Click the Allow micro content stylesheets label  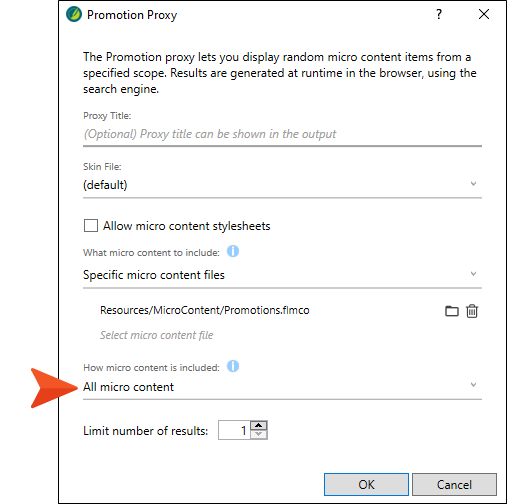(186, 226)
